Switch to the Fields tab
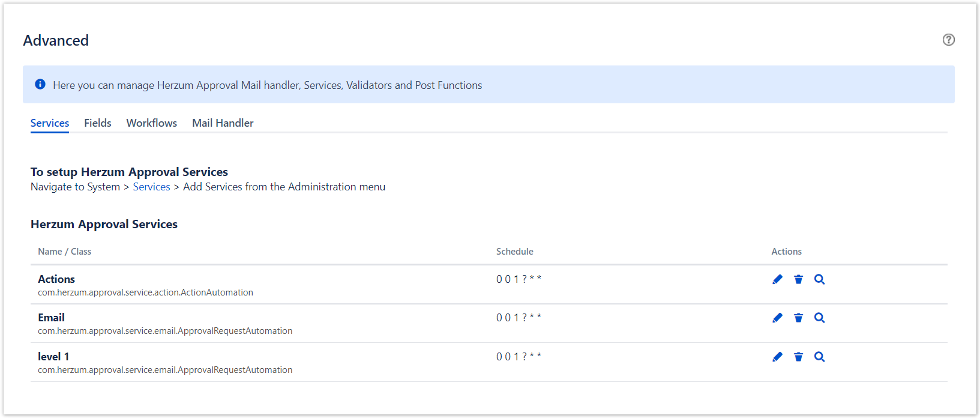The image size is (980, 418). (x=98, y=123)
